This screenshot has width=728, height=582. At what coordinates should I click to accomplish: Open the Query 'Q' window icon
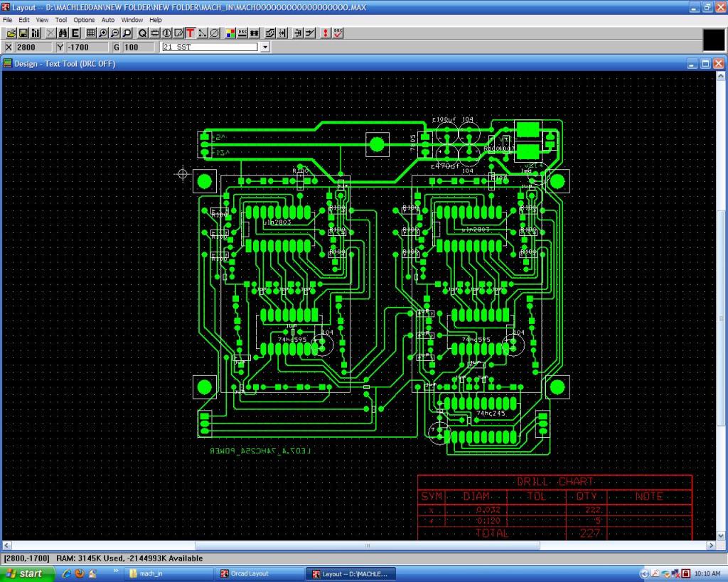pos(142,33)
